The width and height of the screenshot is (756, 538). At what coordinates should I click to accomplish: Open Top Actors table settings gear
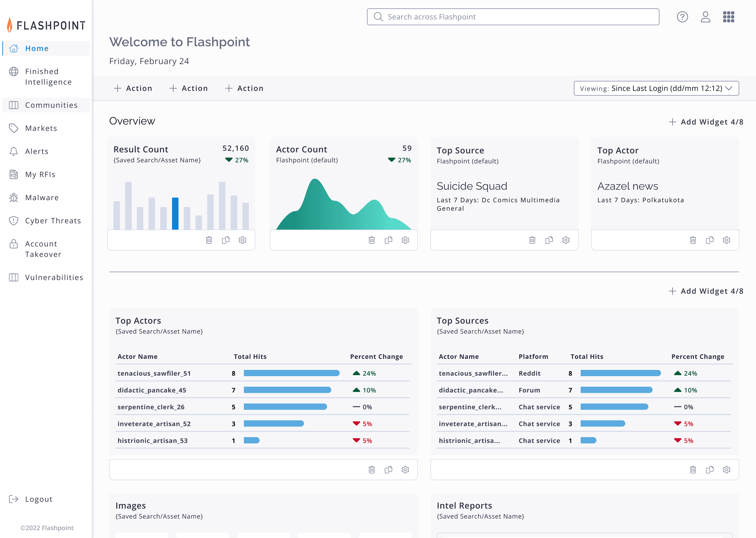tap(405, 470)
